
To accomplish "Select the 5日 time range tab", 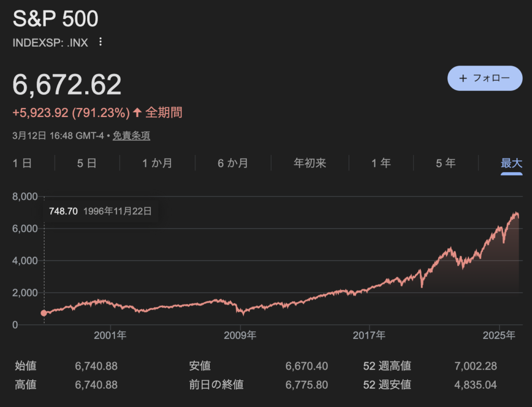I will point(87,163).
